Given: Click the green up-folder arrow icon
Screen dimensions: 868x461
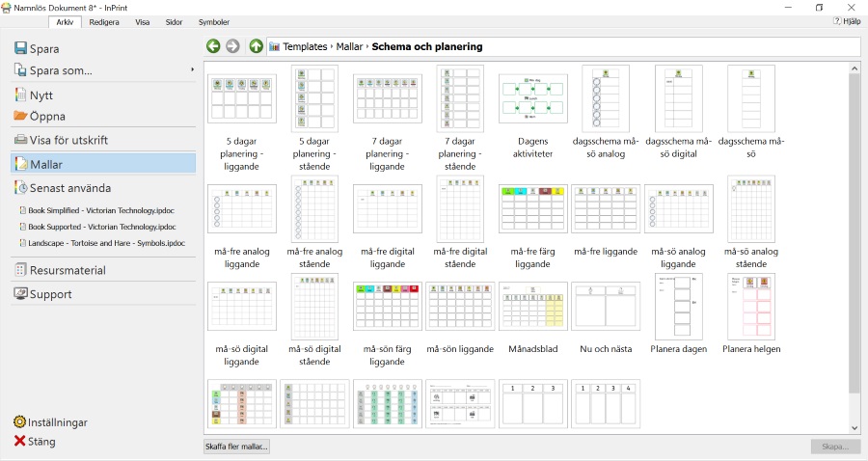Looking at the screenshot, I should [x=256, y=46].
